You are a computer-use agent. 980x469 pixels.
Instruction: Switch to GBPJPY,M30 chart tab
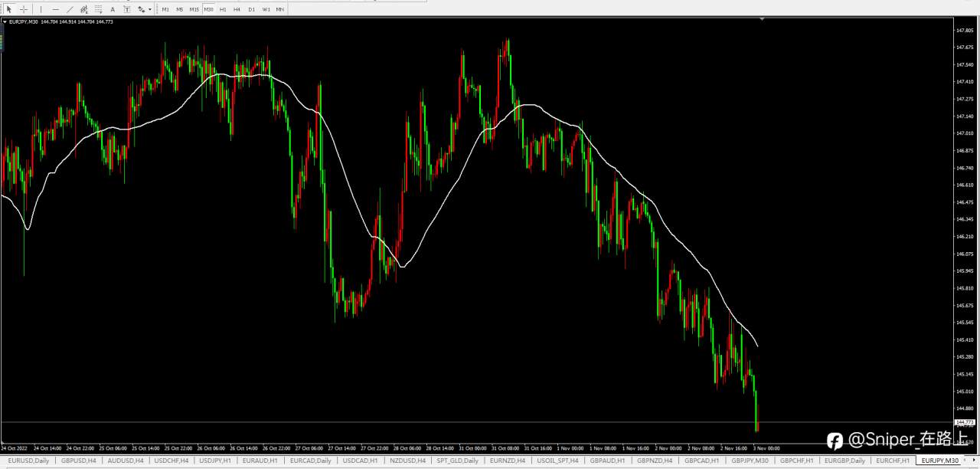(x=750, y=461)
